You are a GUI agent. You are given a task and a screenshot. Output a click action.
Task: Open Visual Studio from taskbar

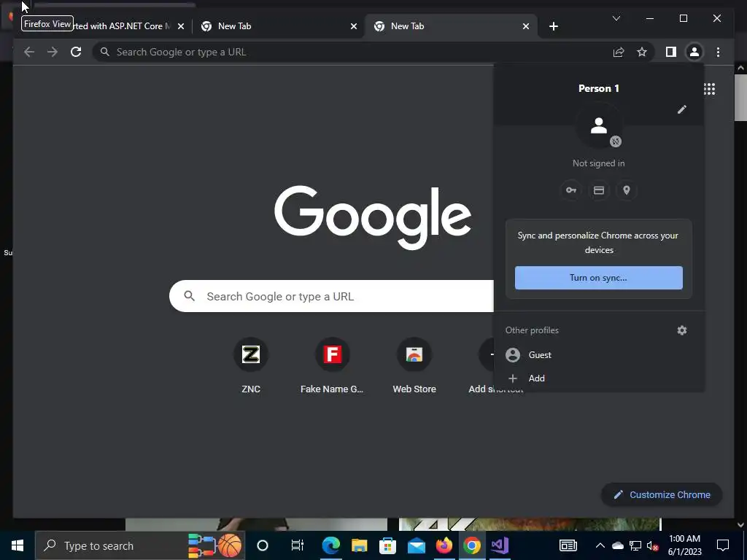[x=500, y=545]
